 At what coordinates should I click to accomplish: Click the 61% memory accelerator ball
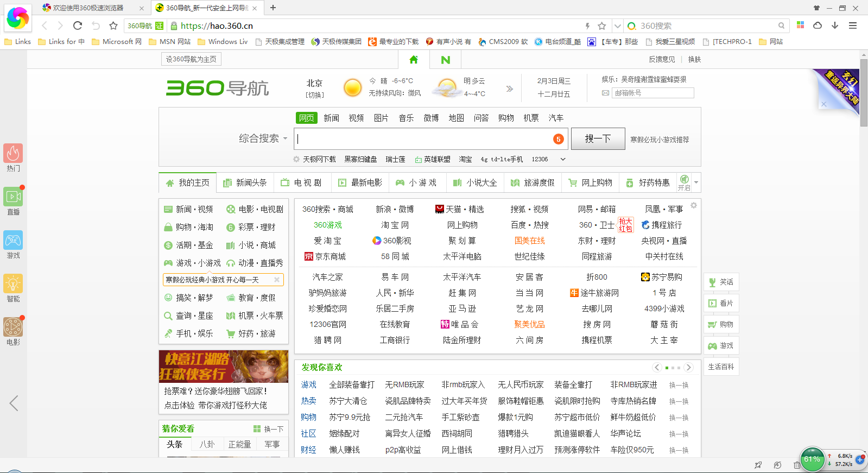812,459
